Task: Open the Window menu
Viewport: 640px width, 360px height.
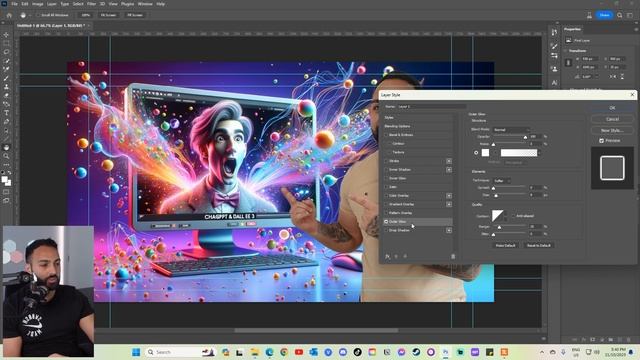Action: tap(145, 4)
